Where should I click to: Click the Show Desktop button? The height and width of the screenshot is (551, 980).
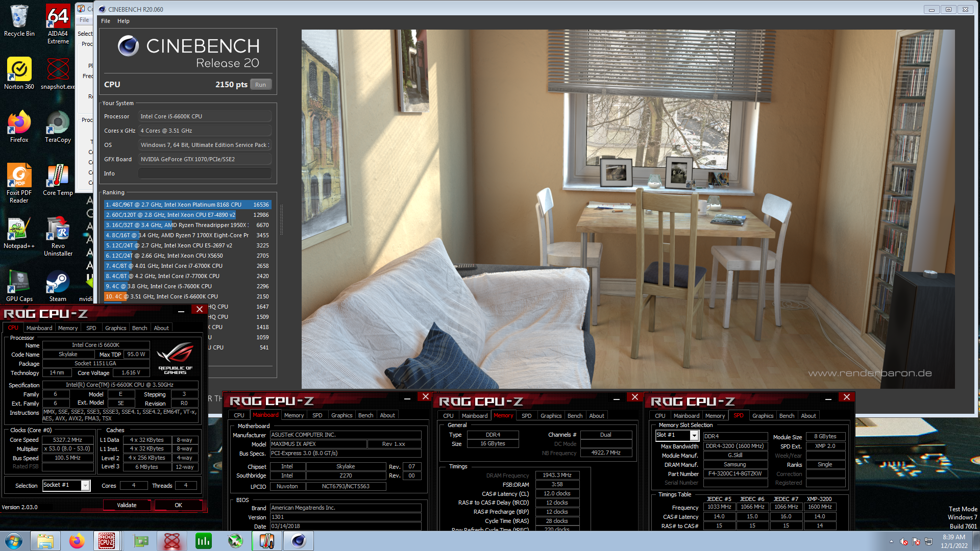click(x=976, y=541)
